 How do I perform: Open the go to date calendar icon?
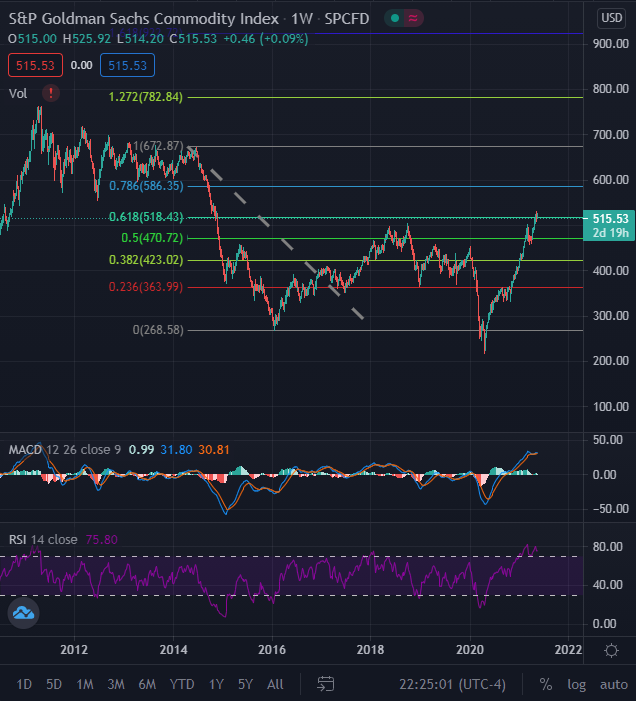[x=326, y=684]
